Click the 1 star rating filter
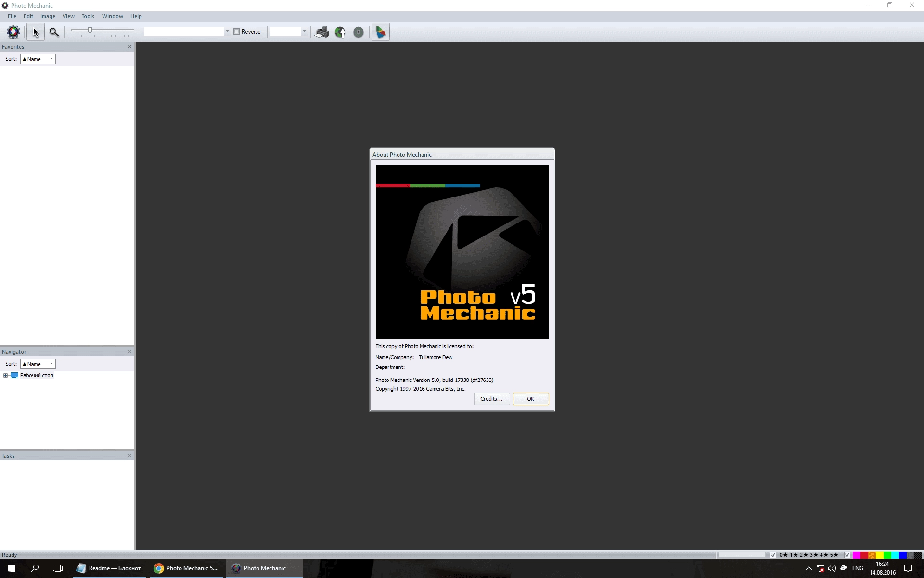 [x=794, y=555]
